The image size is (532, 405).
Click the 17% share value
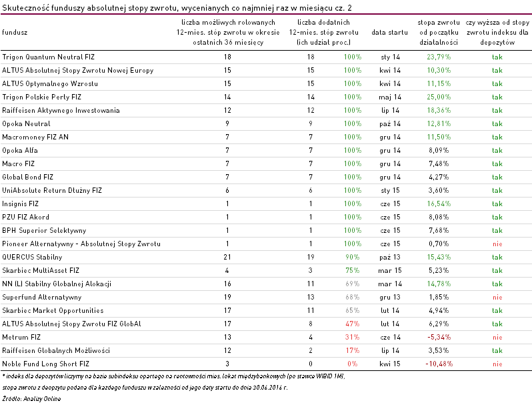point(352,350)
